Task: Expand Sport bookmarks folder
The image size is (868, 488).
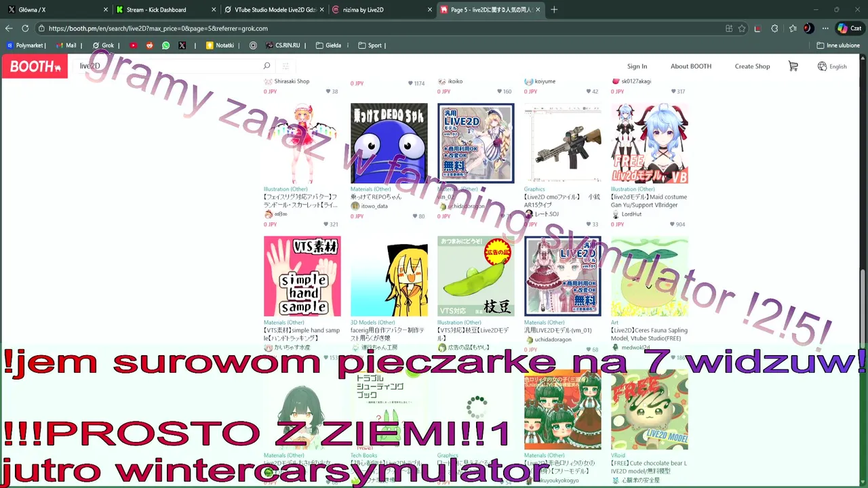Action: point(370,45)
